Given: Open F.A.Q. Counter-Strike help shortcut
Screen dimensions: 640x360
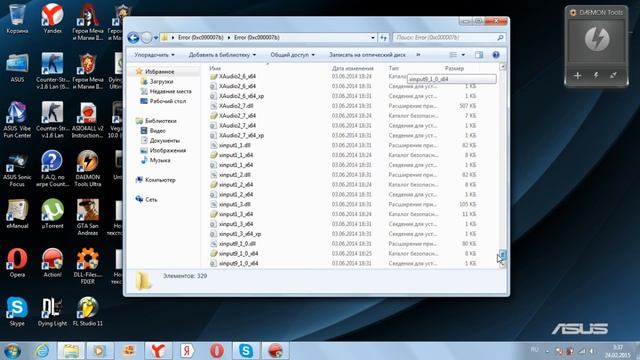Looking at the screenshot, I should click(52, 168).
